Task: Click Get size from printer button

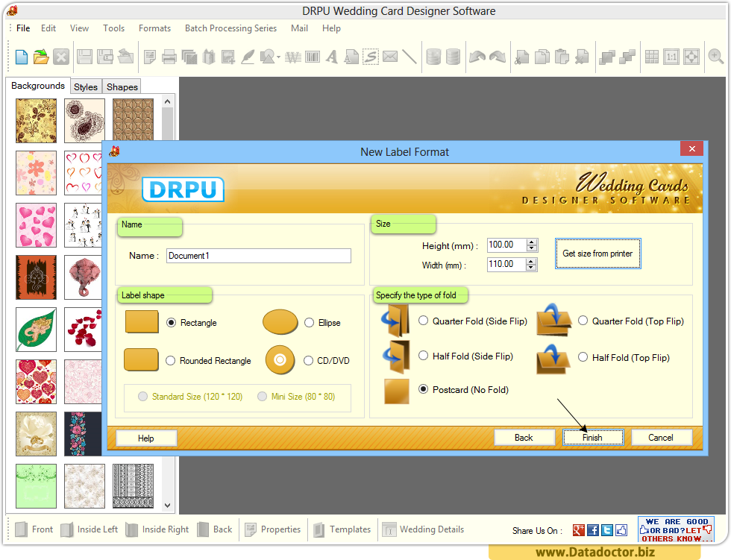Action: point(597,254)
